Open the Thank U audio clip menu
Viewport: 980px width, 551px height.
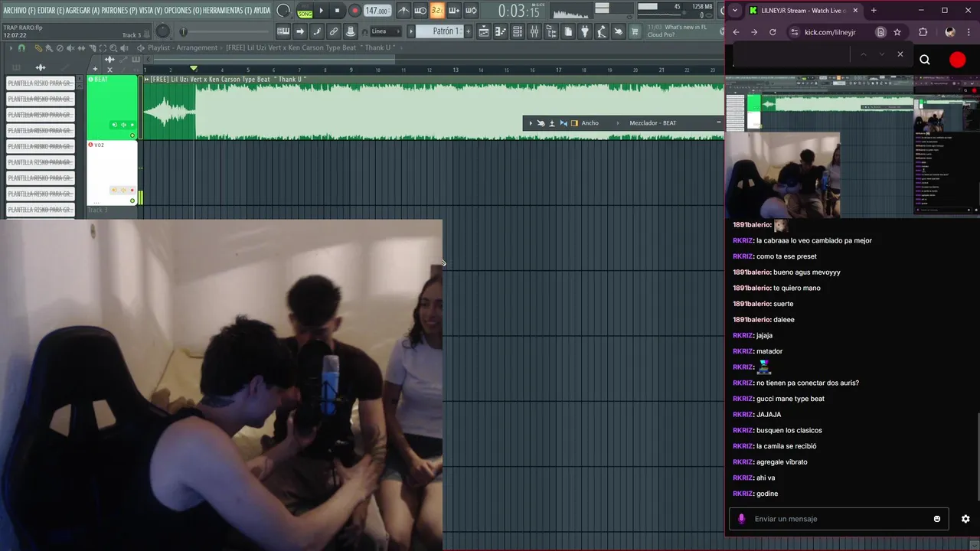(x=146, y=79)
